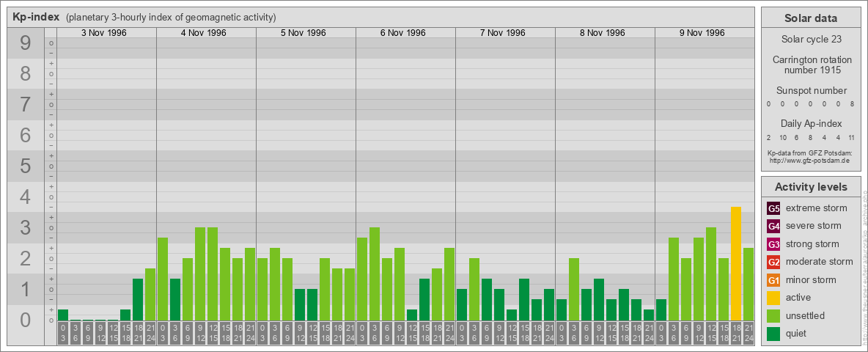Select the 5 Nov 1996 date header

[x=304, y=33]
